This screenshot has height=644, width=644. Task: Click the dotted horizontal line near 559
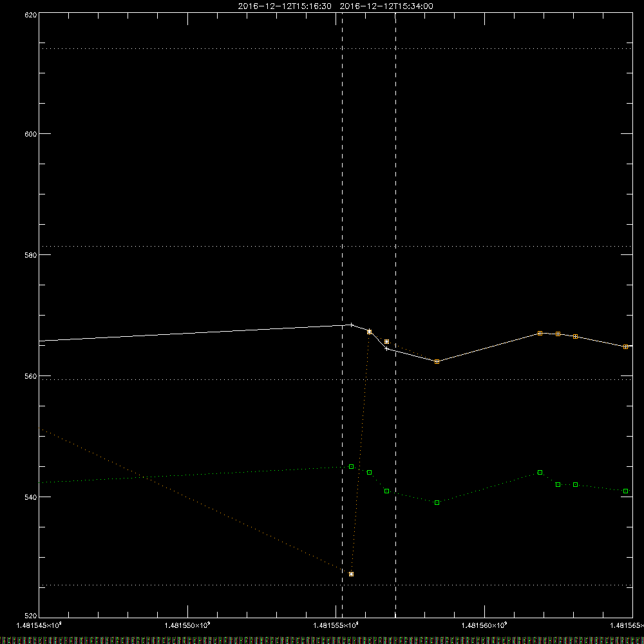335,379
